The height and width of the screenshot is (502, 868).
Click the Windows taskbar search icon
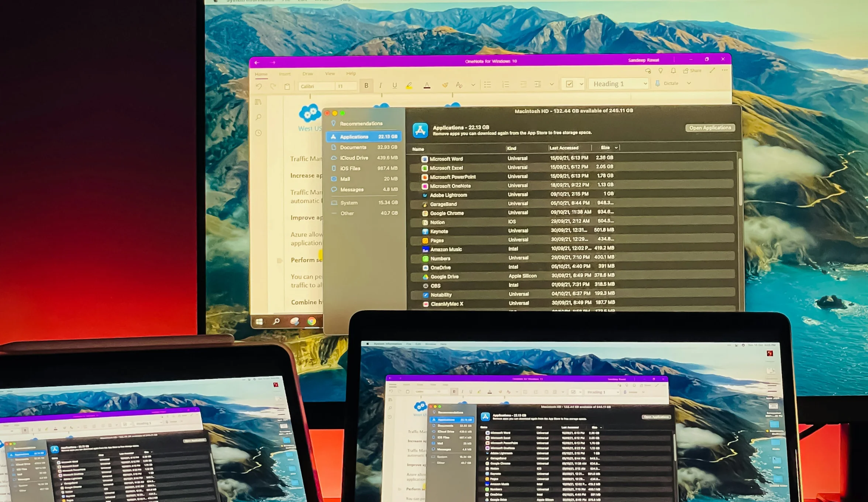click(x=276, y=322)
